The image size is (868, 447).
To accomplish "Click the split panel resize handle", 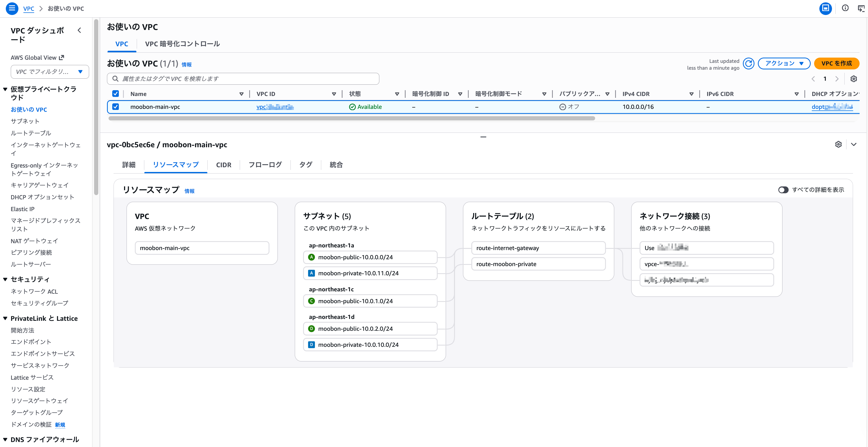I will (483, 137).
